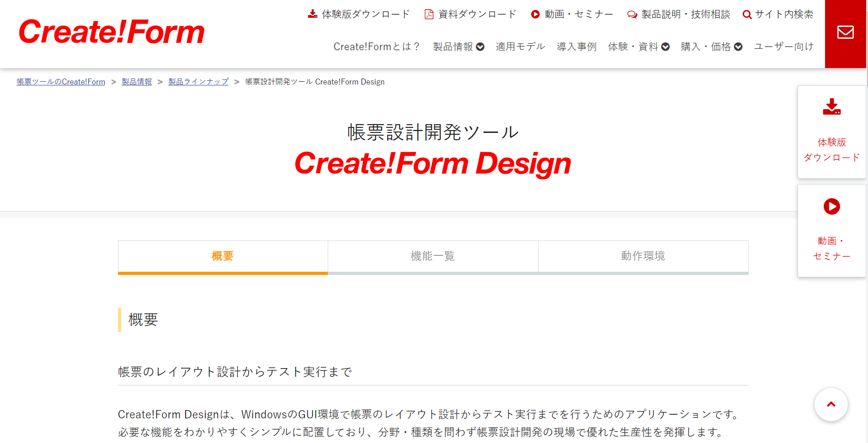Open the red envelope contact icon top right
The image size is (868, 443).
tap(846, 32)
